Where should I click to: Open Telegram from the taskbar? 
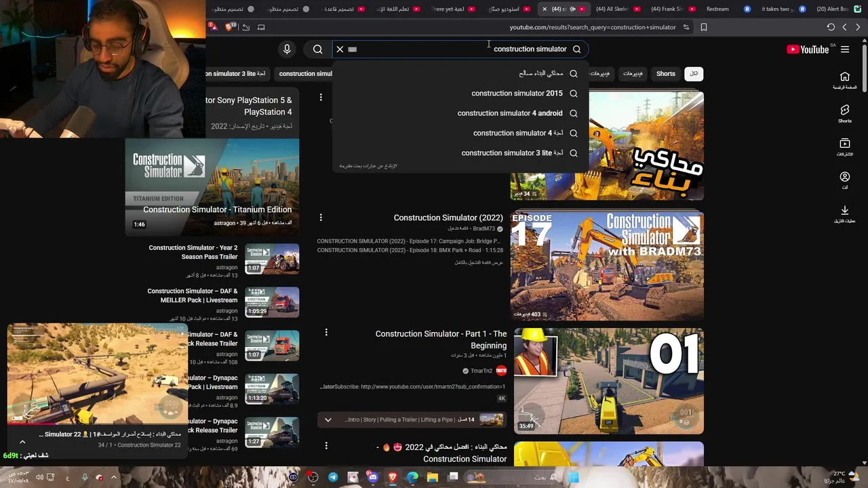click(x=333, y=477)
